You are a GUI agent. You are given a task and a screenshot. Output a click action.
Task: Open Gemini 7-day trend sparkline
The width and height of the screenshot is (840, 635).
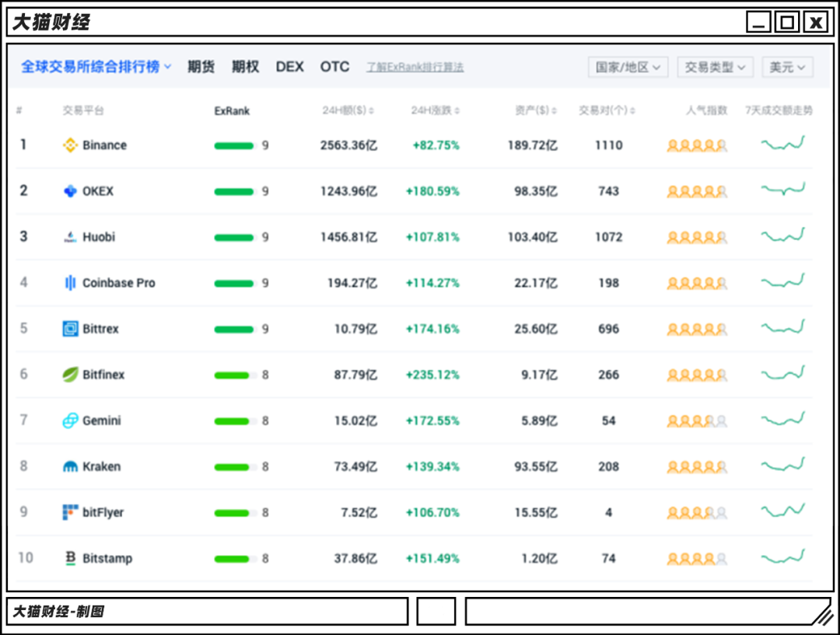point(782,419)
